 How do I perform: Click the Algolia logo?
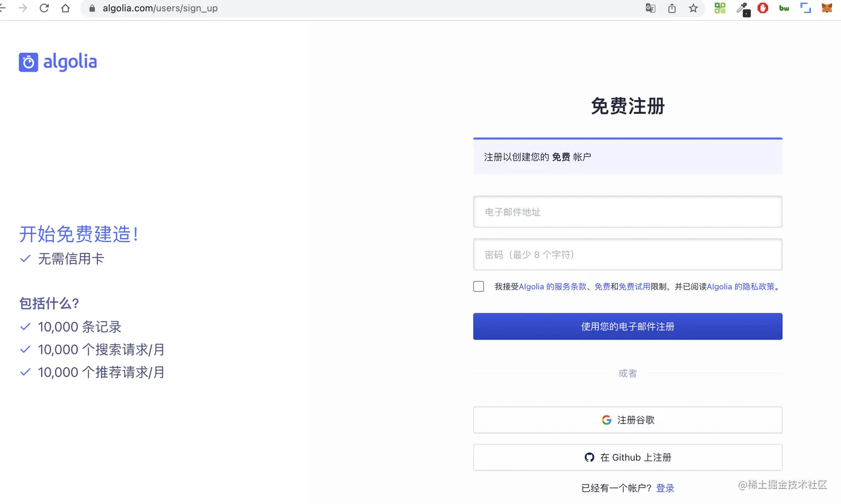click(x=58, y=62)
